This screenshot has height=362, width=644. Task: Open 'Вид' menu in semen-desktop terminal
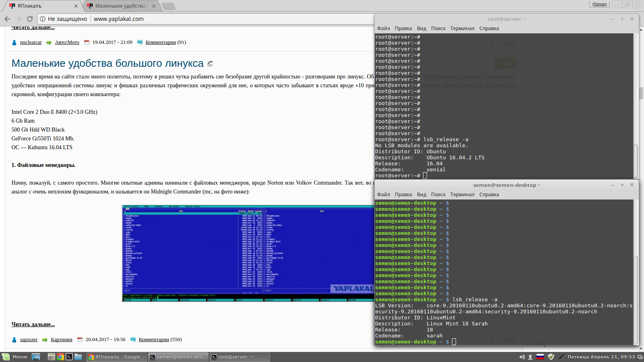421,195
